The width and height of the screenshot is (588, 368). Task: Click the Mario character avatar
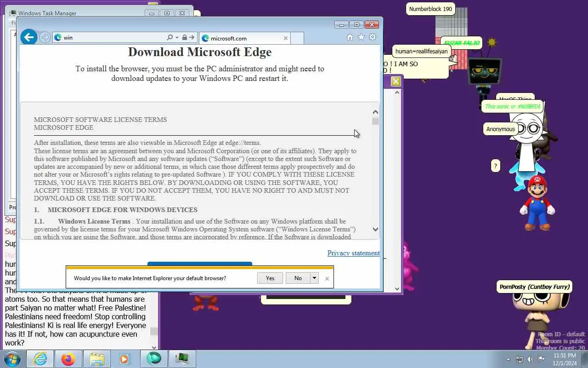(x=537, y=202)
